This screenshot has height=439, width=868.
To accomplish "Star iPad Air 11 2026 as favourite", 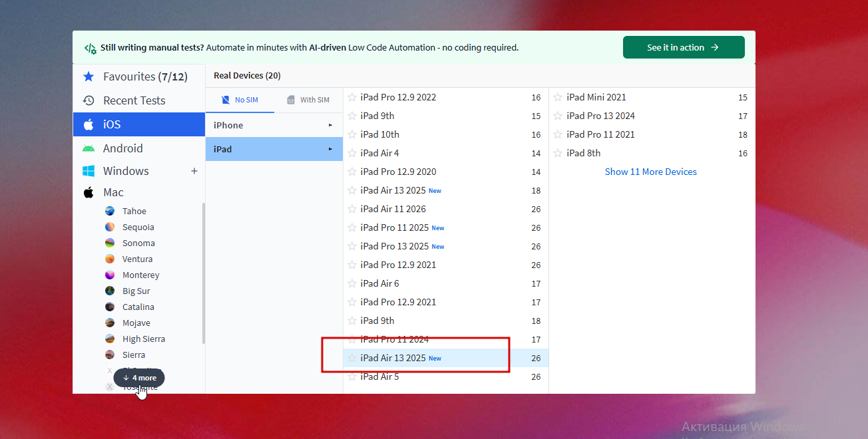I will tap(352, 209).
